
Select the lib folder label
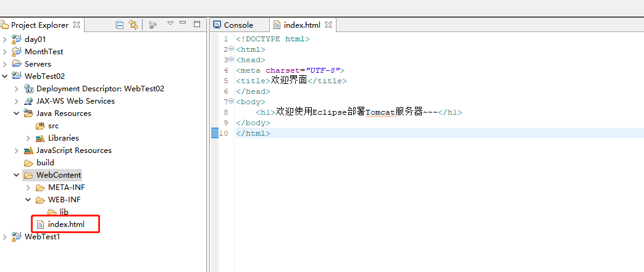point(64,212)
